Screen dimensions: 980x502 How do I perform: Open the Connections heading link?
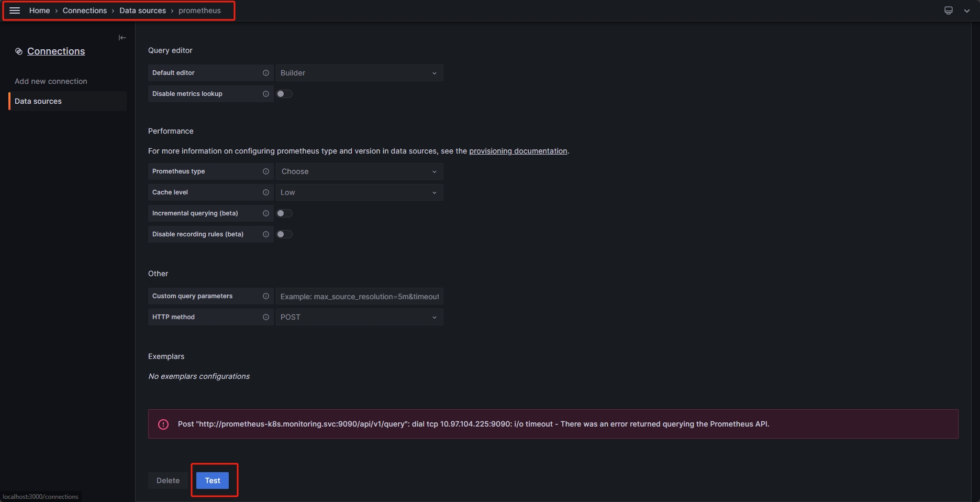pyautogui.click(x=56, y=51)
